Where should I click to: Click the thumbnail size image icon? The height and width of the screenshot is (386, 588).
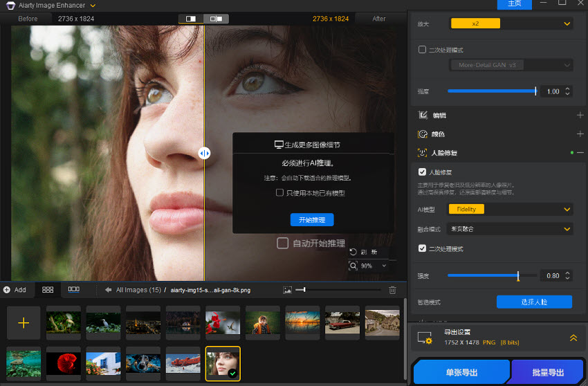[x=287, y=290]
